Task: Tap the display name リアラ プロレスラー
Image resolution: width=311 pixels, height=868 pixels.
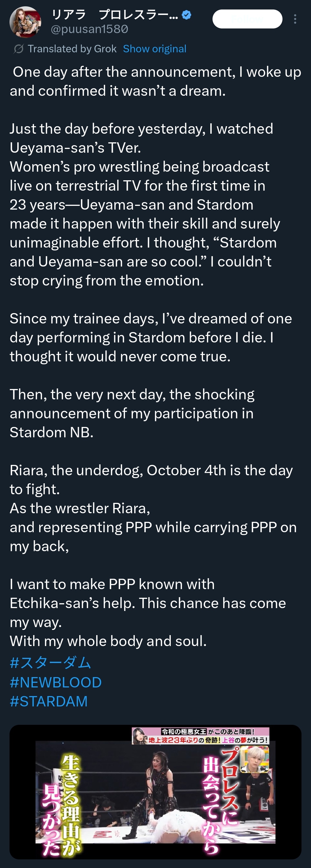Action: (x=115, y=15)
